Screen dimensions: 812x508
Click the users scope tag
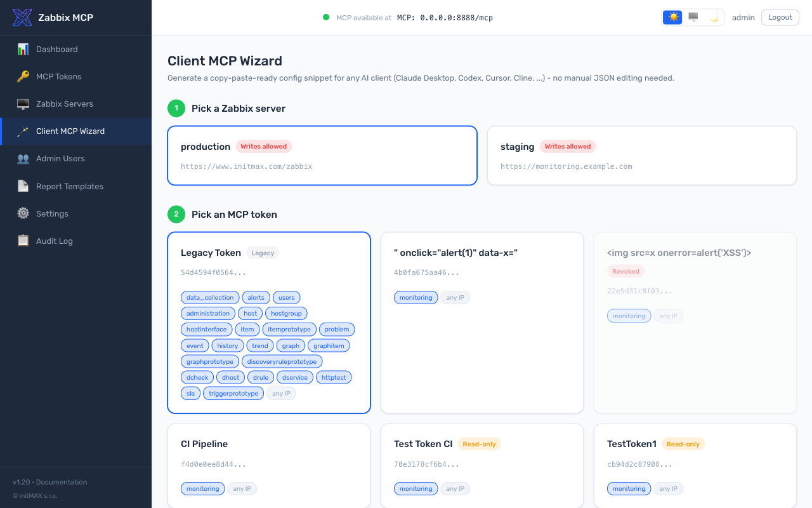coord(287,297)
